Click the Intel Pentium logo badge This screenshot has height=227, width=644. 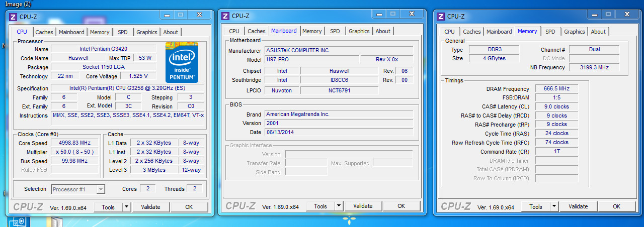[182, 63]
